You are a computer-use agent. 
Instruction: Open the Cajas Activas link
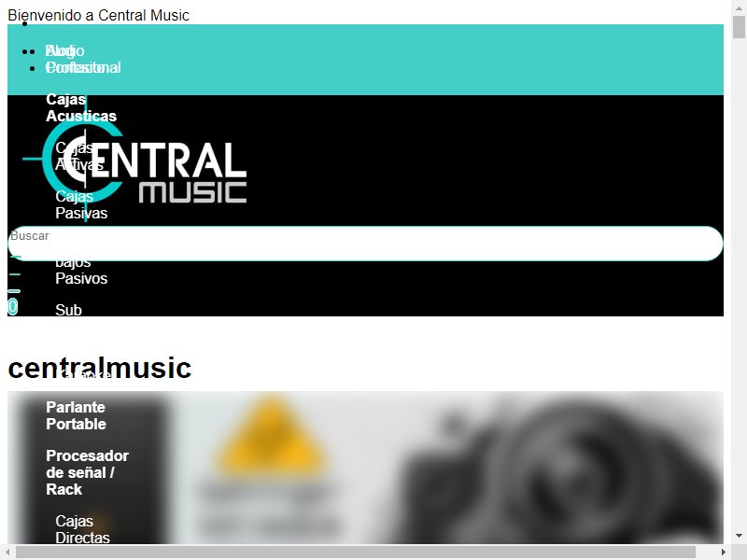(79, 156)
